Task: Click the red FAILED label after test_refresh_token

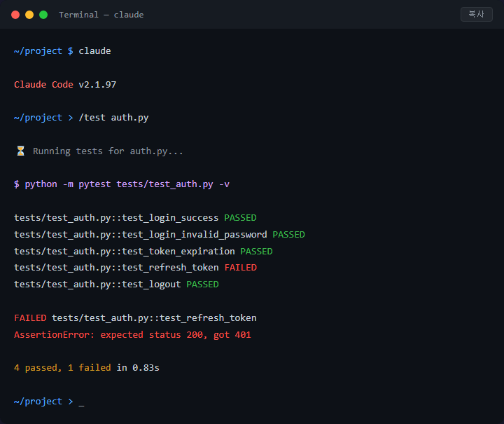Action: click(240, 268)
